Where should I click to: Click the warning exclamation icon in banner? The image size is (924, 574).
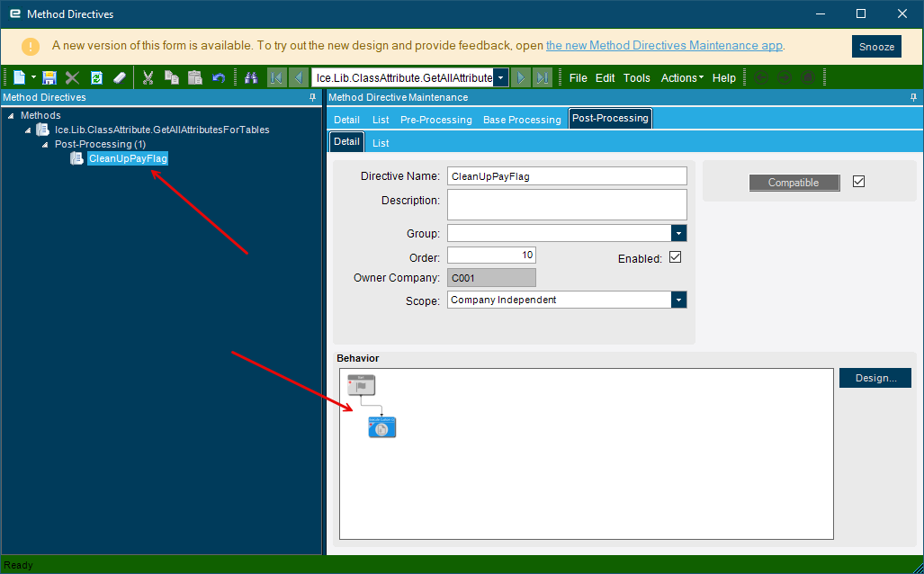tap(31, 46)
